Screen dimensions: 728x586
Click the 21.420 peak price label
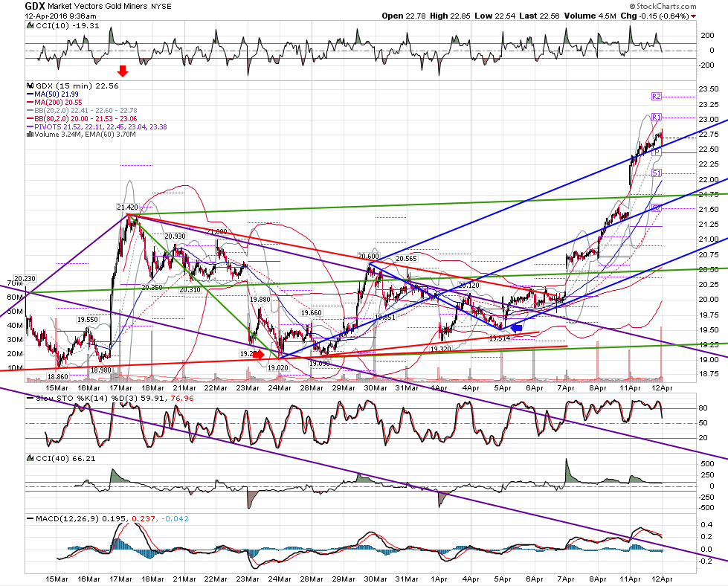tap(128, 207)
